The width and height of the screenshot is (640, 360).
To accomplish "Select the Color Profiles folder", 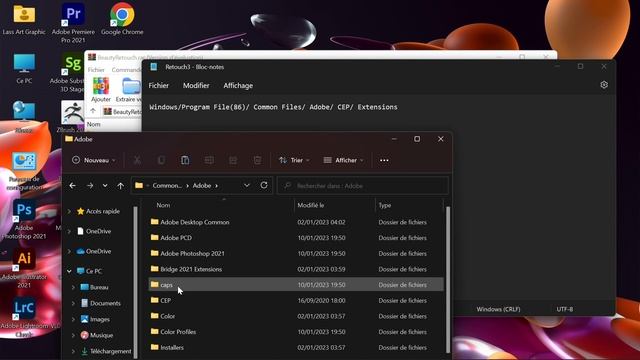I will (x=296, y=332).
